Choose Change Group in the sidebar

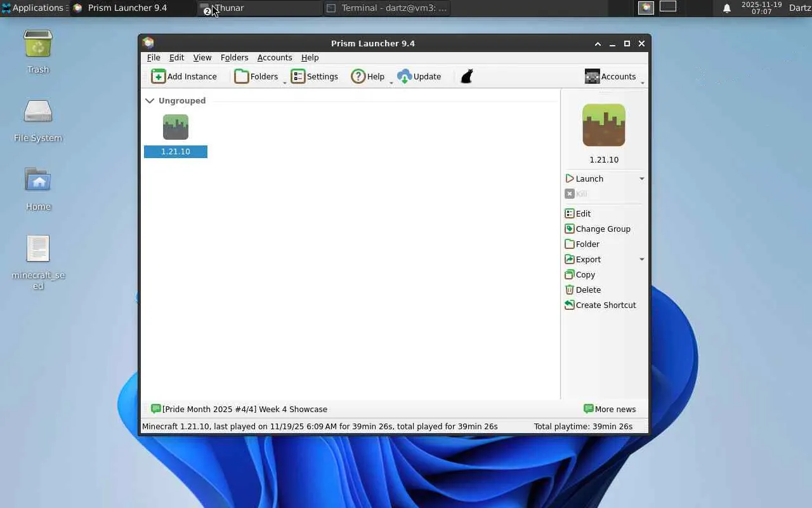tap(598, 229)
